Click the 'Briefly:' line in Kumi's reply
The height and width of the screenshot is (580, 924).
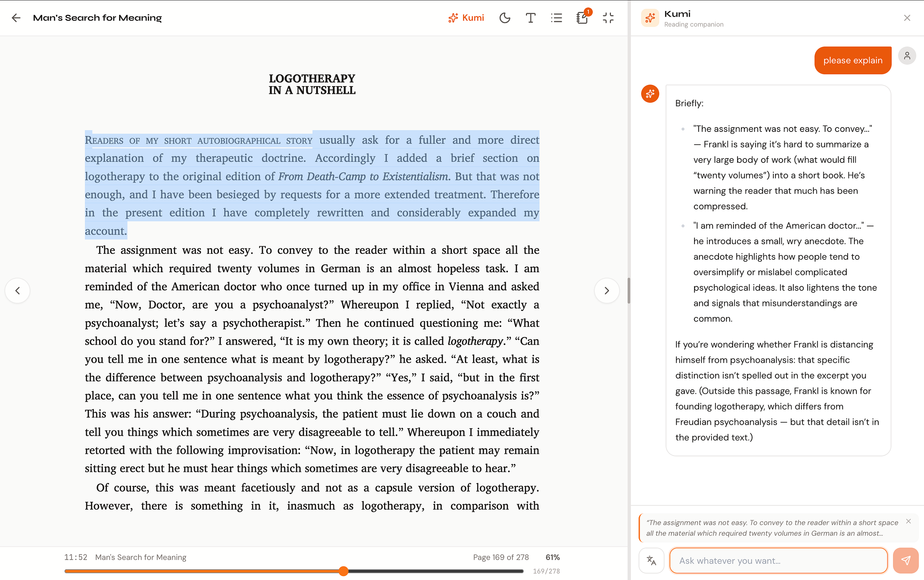click(x=689, y=103)
